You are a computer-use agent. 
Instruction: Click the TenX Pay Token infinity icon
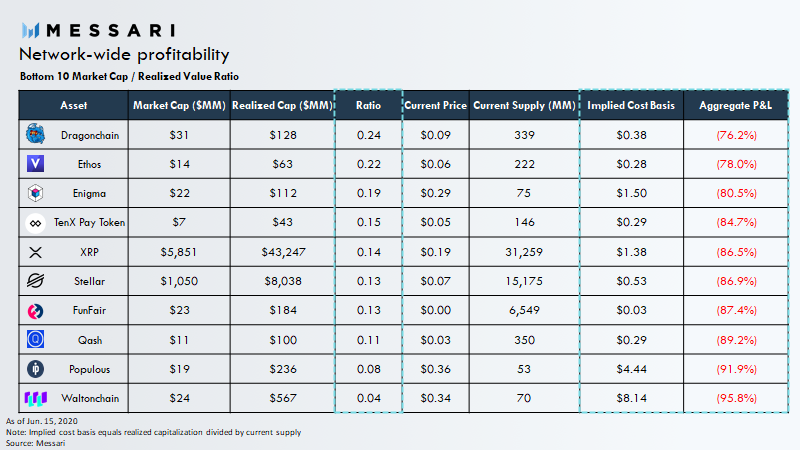coord(35,223)
